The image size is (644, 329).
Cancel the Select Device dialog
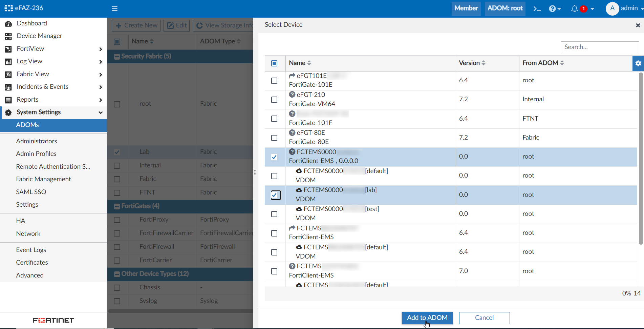click(484, 318)
